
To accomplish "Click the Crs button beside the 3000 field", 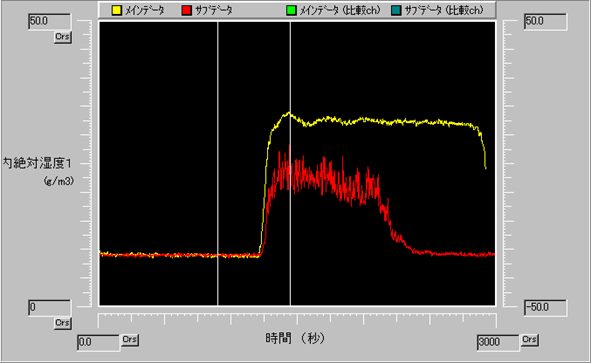I will (x=530, y=339).
